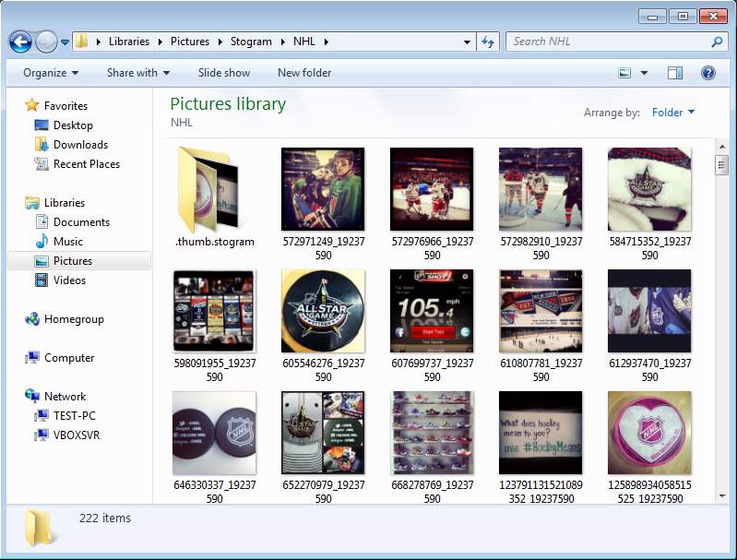This screenshot has width=737, height=560.
Task: Click the Refresh button beside address bar
Action: [489, 42]
